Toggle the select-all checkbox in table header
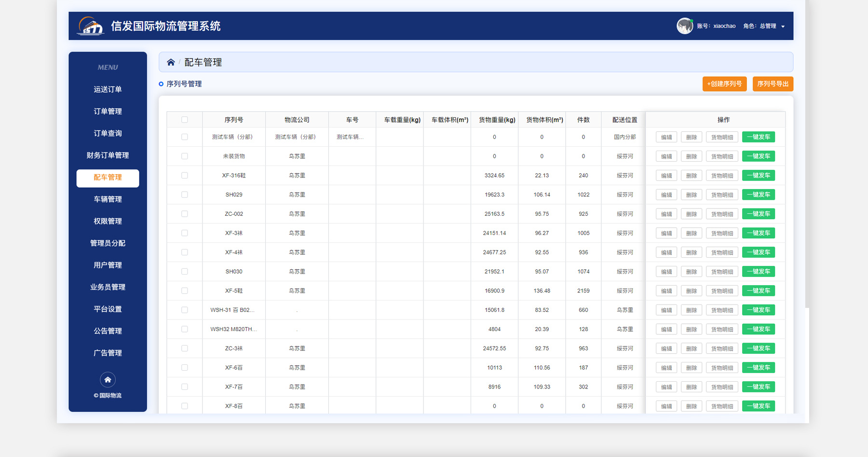Viewport: 868px width, 457px height. click(185, 120)
